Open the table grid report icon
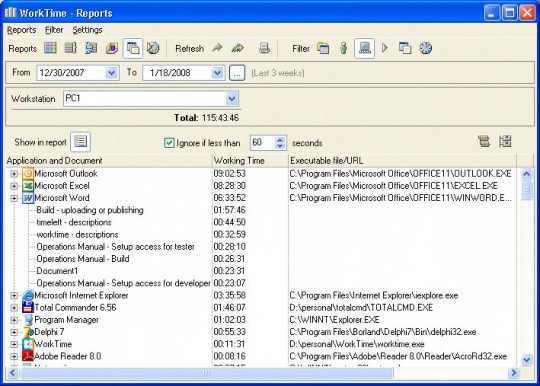540x386 pixels. click(50, 48)
